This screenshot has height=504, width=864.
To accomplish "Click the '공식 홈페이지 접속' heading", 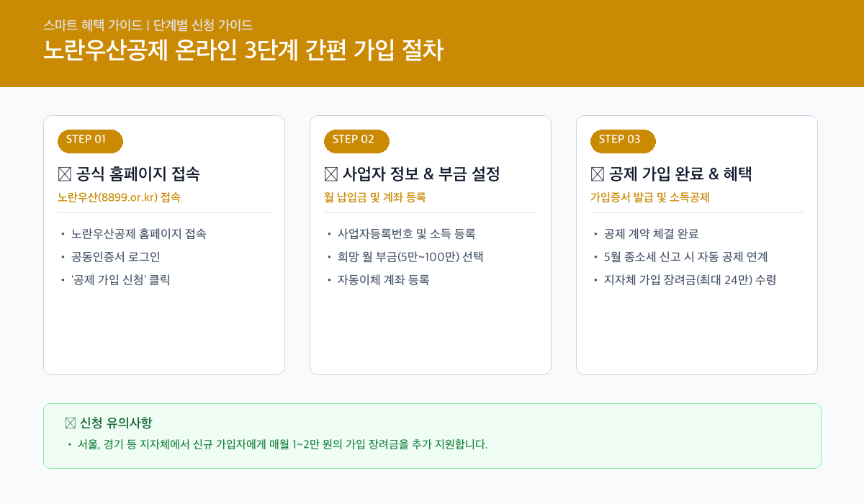I will 138,174.
